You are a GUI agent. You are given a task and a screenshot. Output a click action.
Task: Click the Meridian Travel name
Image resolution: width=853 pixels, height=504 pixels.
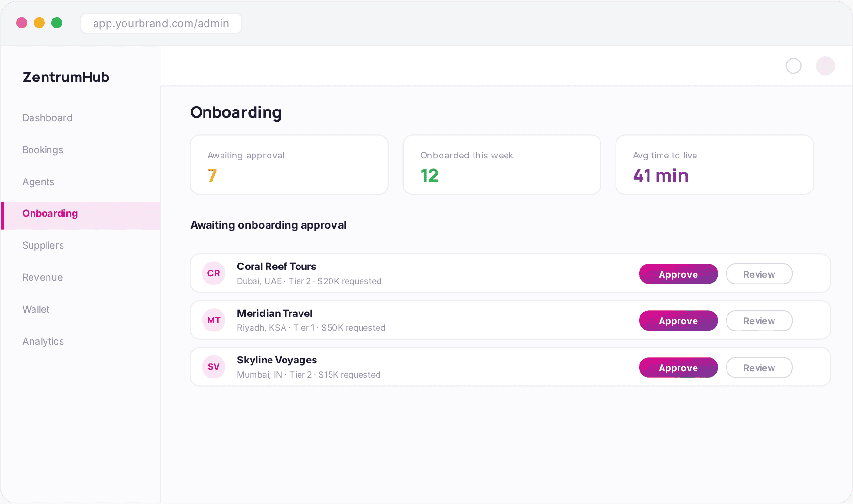[x=274, y=314]
